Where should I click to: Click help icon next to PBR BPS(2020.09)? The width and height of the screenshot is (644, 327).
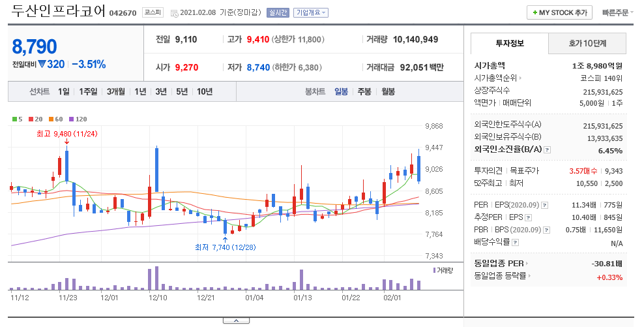[x=547, y=230]
